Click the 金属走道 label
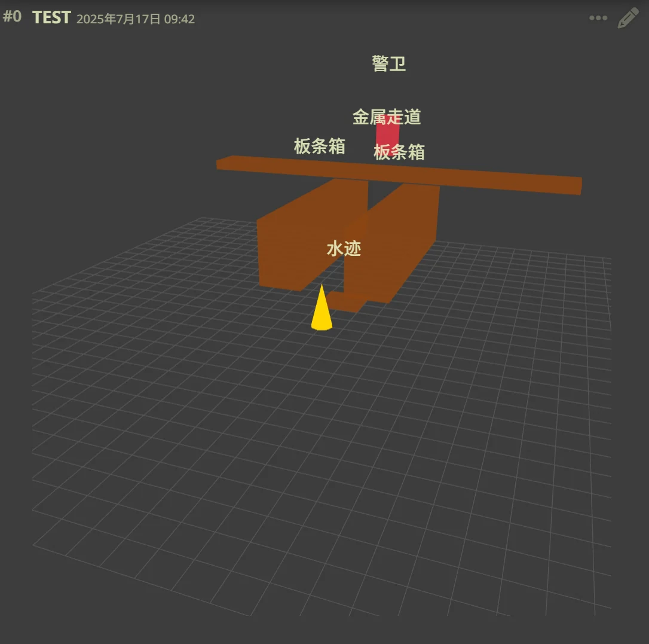Viewport: 649px width, 644px height. click(x=387, y=117)
